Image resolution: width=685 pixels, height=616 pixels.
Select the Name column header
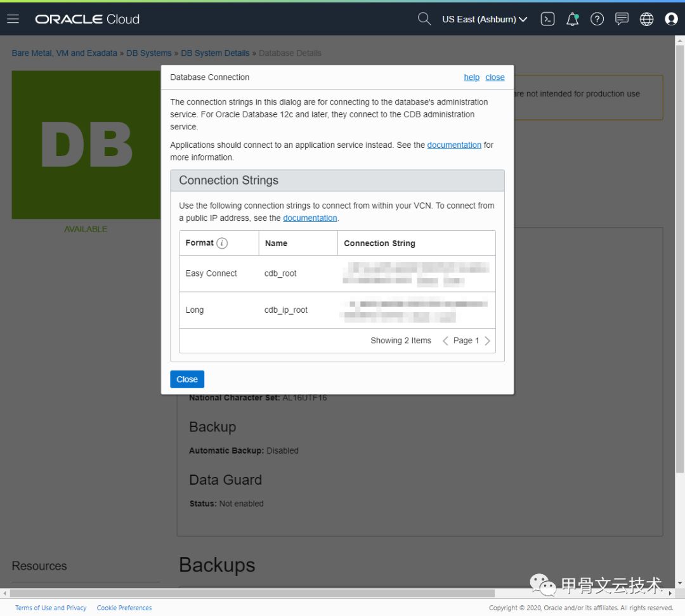298,243
